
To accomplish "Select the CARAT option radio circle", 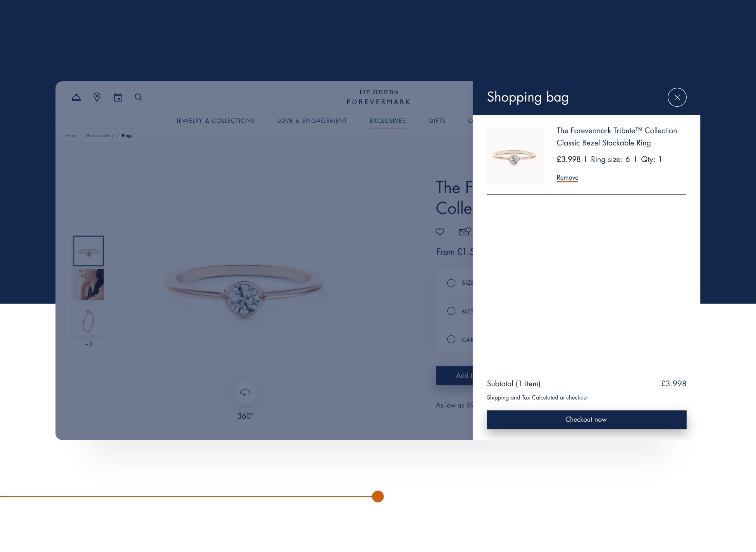I will (x=451, y=339).
